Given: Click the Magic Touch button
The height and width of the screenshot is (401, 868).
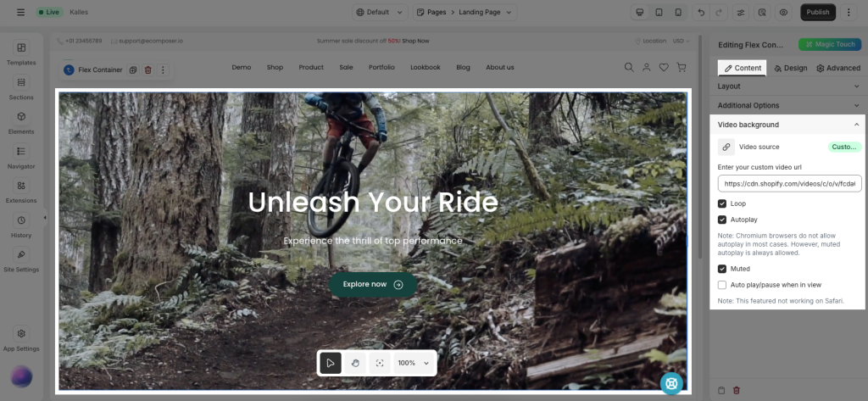Looking at the screenshot, I should [x=828, y=45].
